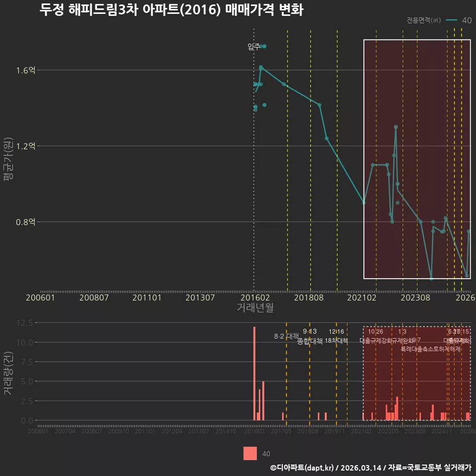476x476 pixels.
Task: Click the 9·13 종합대책 policy annotation
Action: (x=309, y=336)
